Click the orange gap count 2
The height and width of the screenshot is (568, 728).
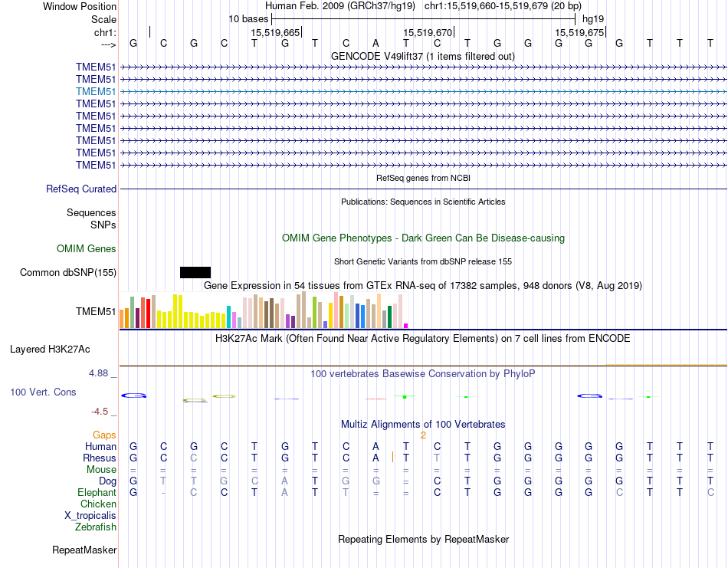pyautogui.click(x=423, y=435)
